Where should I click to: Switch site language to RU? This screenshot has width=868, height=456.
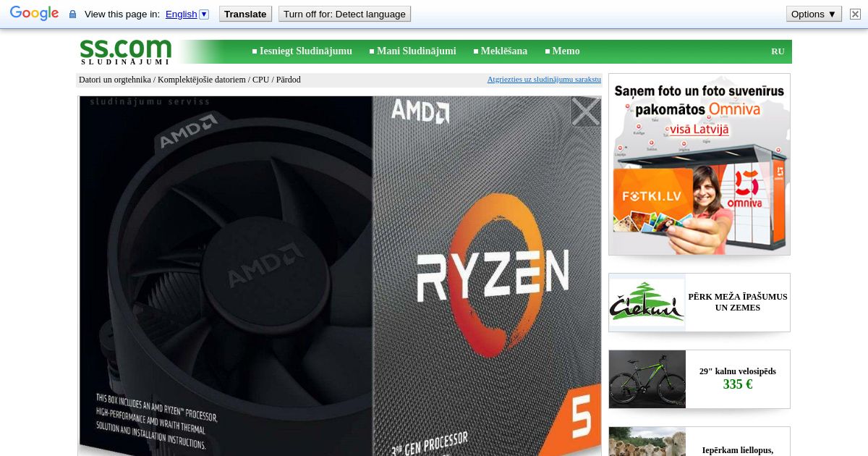778,51
